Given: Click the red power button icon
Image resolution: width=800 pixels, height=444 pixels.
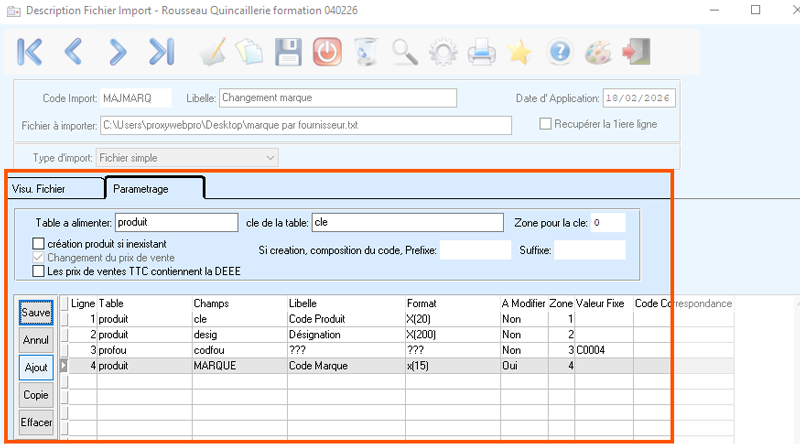Looking at the screenshot, I should [327, 52].
